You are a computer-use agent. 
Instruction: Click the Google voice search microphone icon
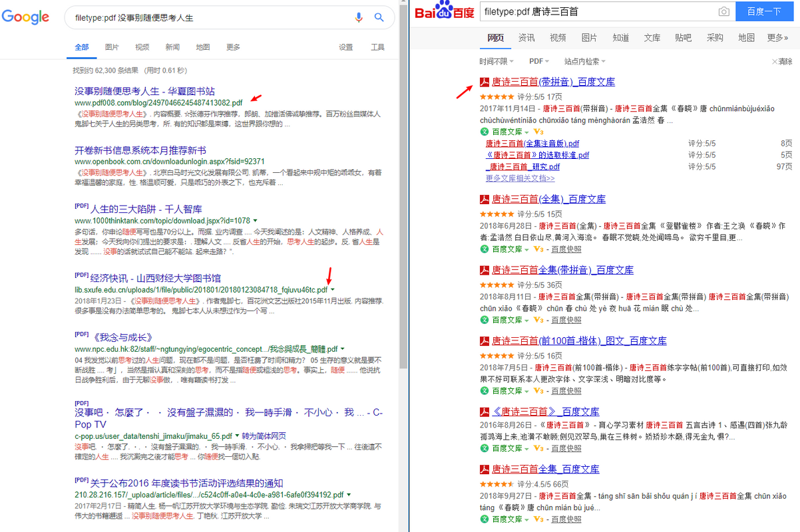click(359, 17)
